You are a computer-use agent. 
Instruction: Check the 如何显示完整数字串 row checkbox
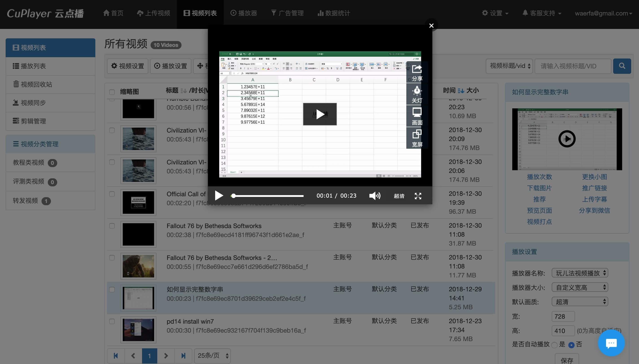(x=112, y=290)
